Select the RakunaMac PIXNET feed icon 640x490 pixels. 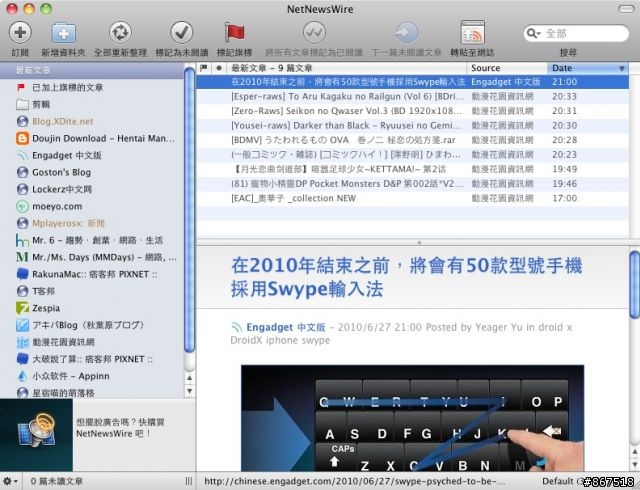(x=22, y=274)
